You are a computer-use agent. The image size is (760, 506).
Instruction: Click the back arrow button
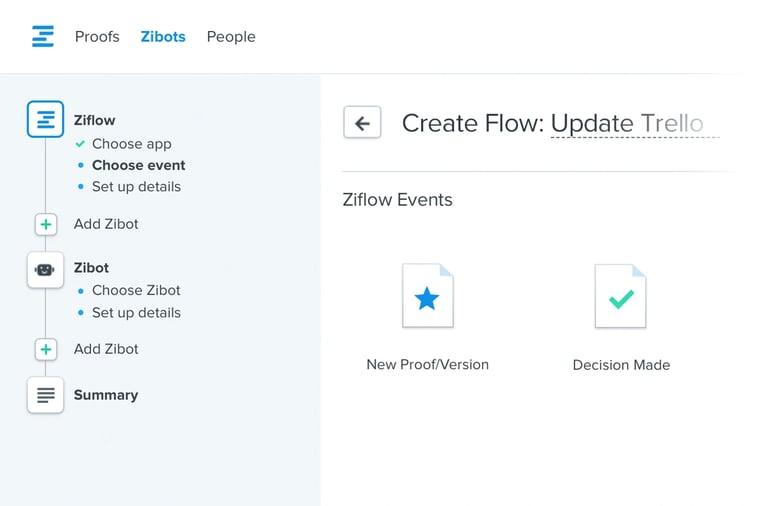click(362, 123)
